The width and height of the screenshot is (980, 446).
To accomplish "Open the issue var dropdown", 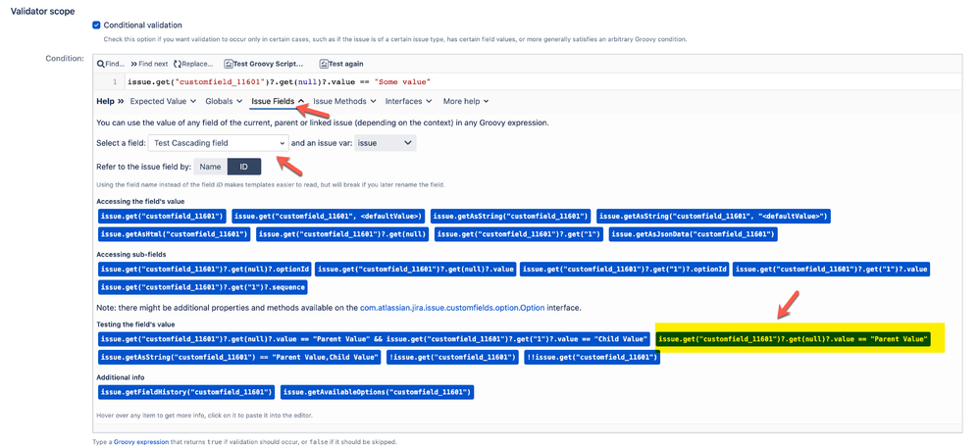I will [x=386, y=143].
